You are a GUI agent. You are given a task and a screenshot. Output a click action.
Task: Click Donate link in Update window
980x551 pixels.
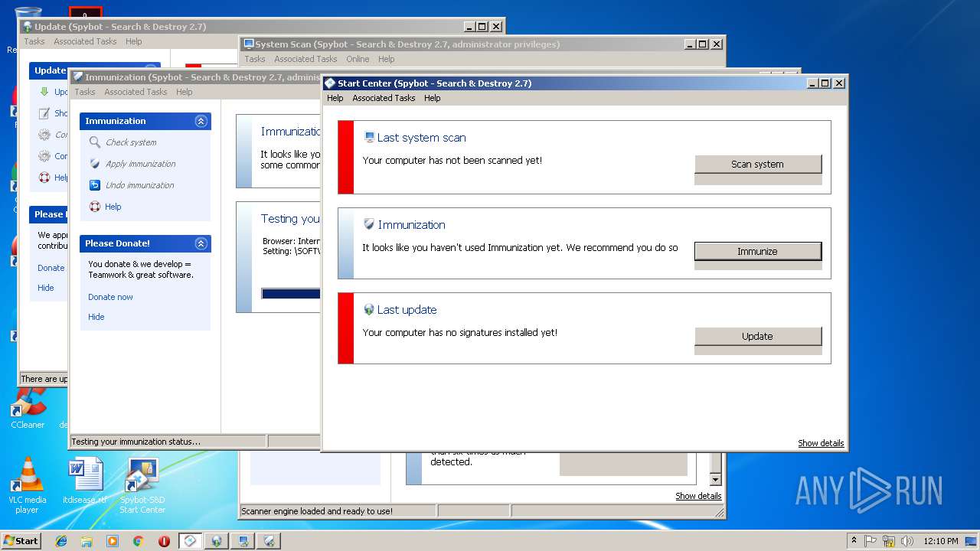pyautogui.click(x=51, y=268)
